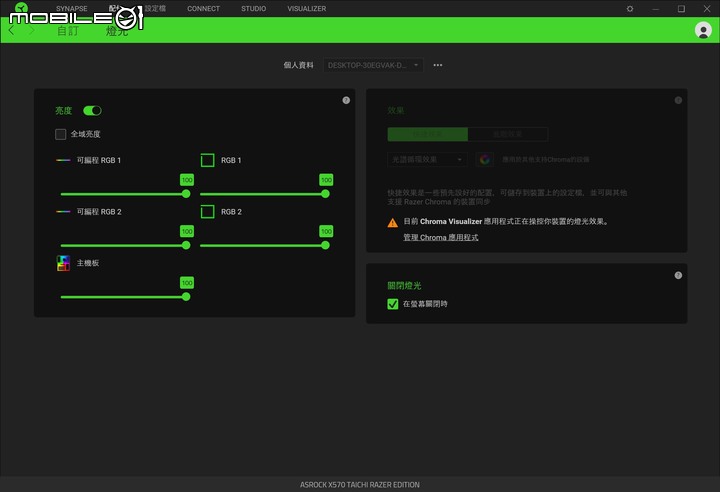Click the effects panel help icon

click(678, 100)
